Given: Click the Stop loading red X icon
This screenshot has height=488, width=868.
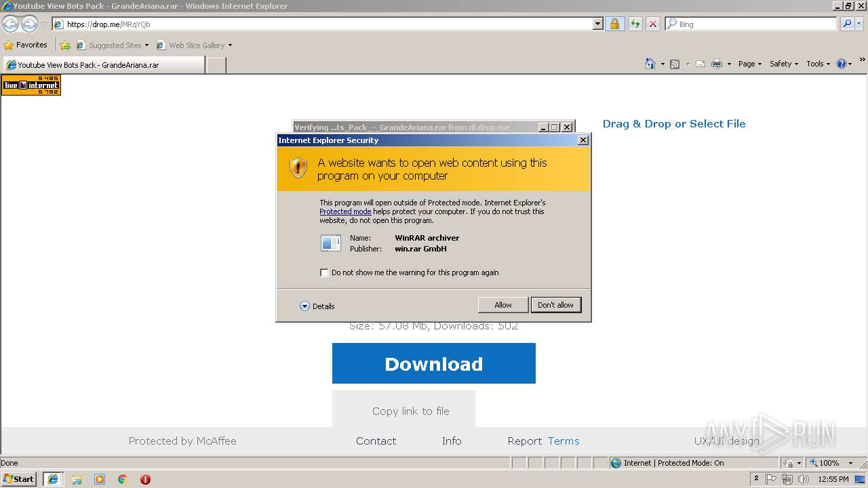Looking at the screenshot, I should click(x=652, y=24).
